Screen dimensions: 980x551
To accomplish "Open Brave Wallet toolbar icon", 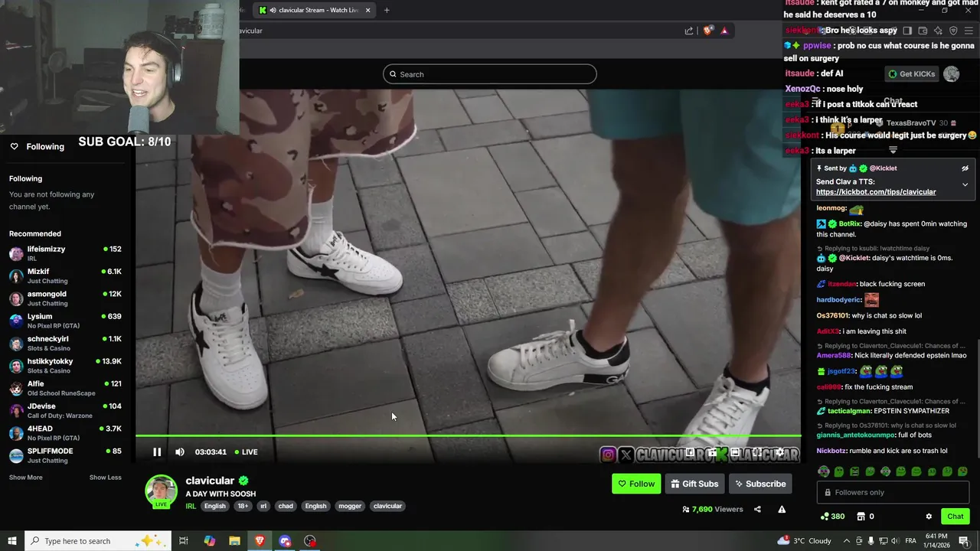I will click(x=923, y=31).
